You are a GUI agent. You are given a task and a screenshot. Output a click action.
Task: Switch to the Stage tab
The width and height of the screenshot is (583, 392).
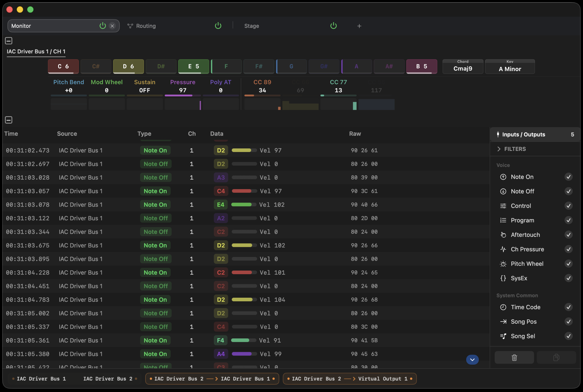click(251, 26)
